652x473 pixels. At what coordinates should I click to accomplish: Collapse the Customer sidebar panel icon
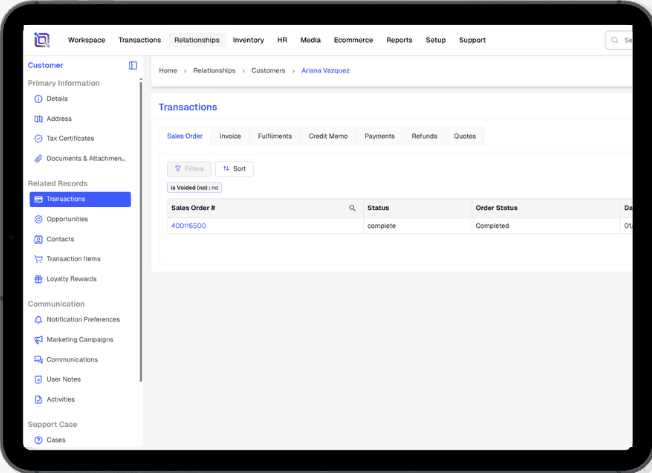(133, 65)
